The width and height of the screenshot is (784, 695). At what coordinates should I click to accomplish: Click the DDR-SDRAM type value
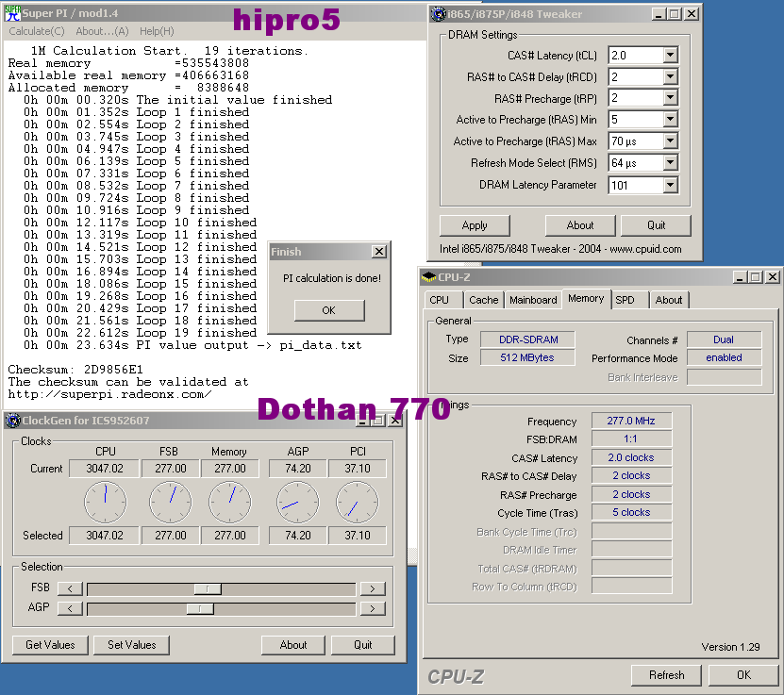pos(528,339)
